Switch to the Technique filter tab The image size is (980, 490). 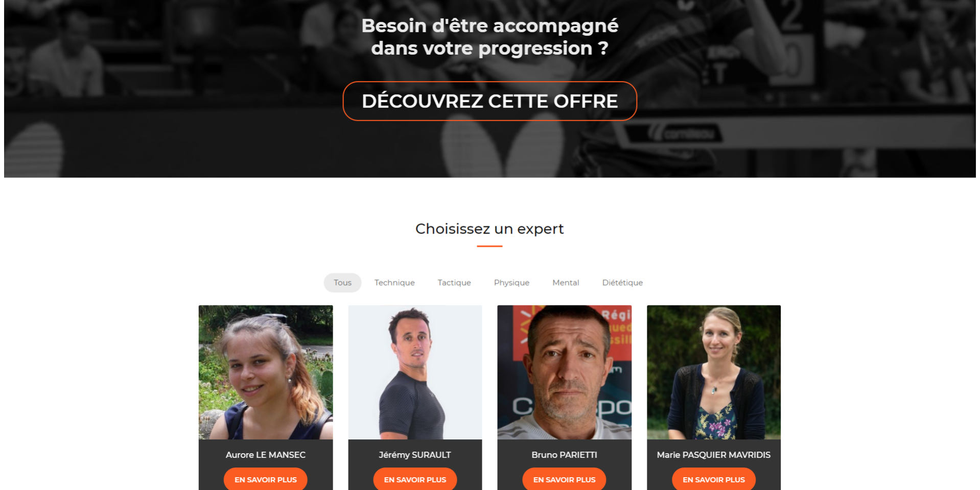[394, 283]
